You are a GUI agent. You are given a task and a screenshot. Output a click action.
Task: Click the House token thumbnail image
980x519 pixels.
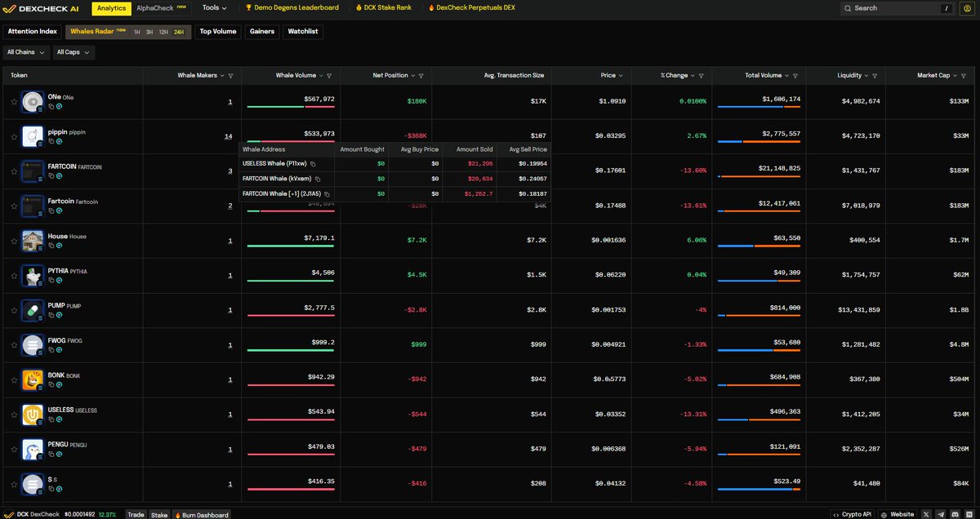[x=33, y=241]
